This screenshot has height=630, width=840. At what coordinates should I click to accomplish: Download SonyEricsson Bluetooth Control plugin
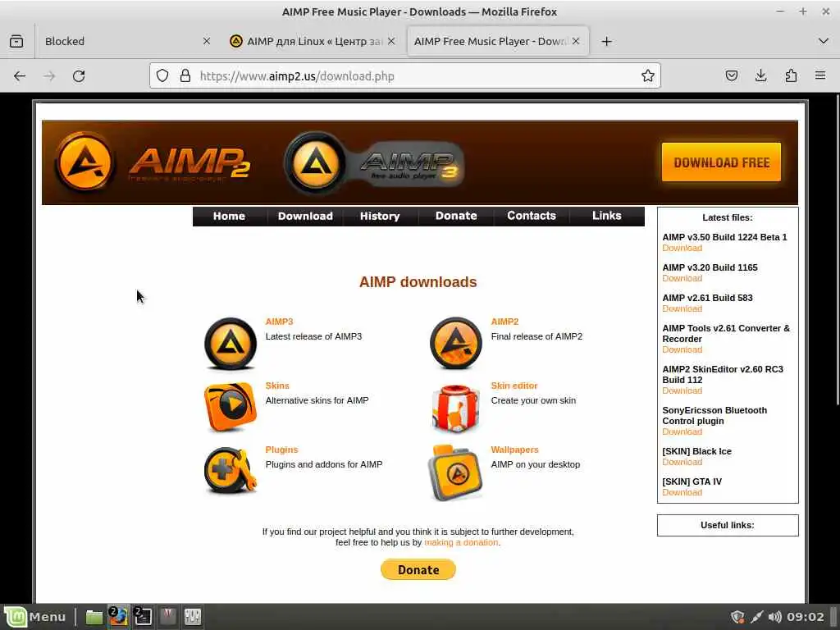682,431
